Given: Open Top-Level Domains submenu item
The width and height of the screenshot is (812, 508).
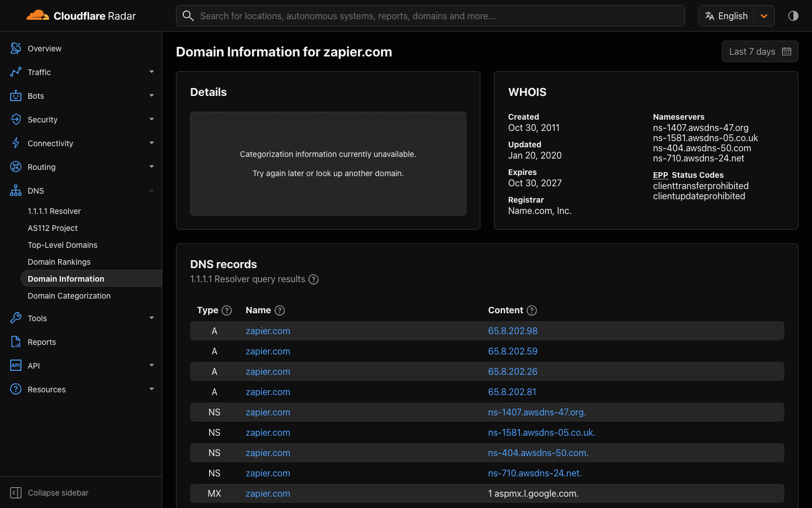Looking at the screenshot, I should click(x=63, y=245).
